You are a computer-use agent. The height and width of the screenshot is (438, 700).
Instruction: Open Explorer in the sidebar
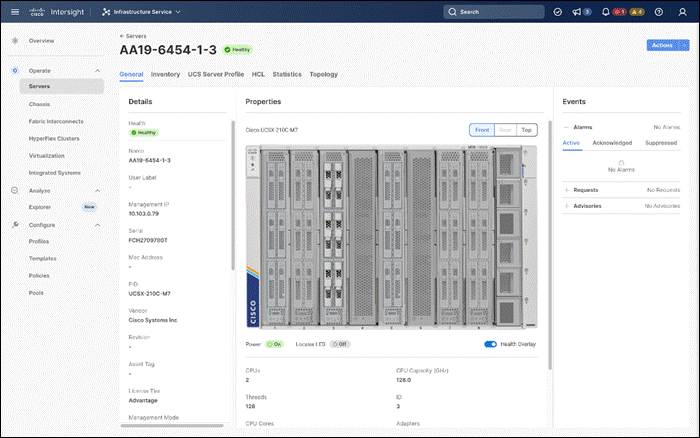tap(40, 207)
